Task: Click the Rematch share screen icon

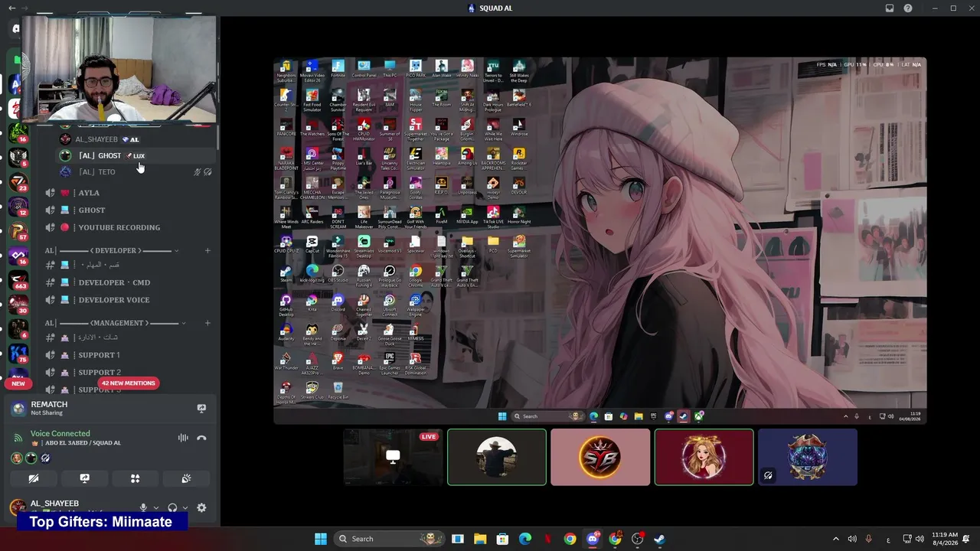Action: 201,409
